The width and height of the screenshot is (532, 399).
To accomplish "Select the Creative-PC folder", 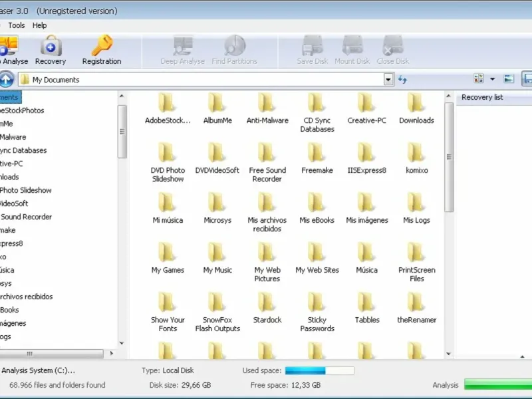I will point(367,108).
